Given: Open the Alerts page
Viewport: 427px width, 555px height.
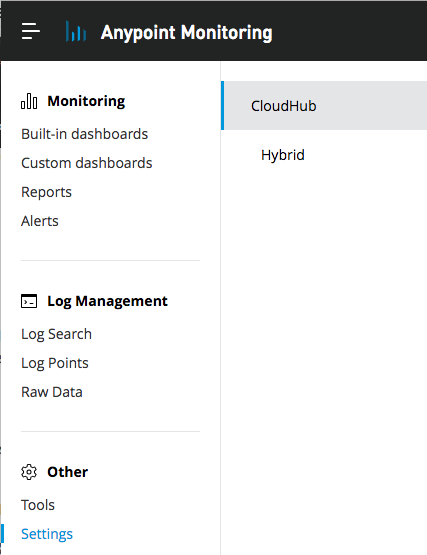Looking at the screenshot, I should 40,221.
